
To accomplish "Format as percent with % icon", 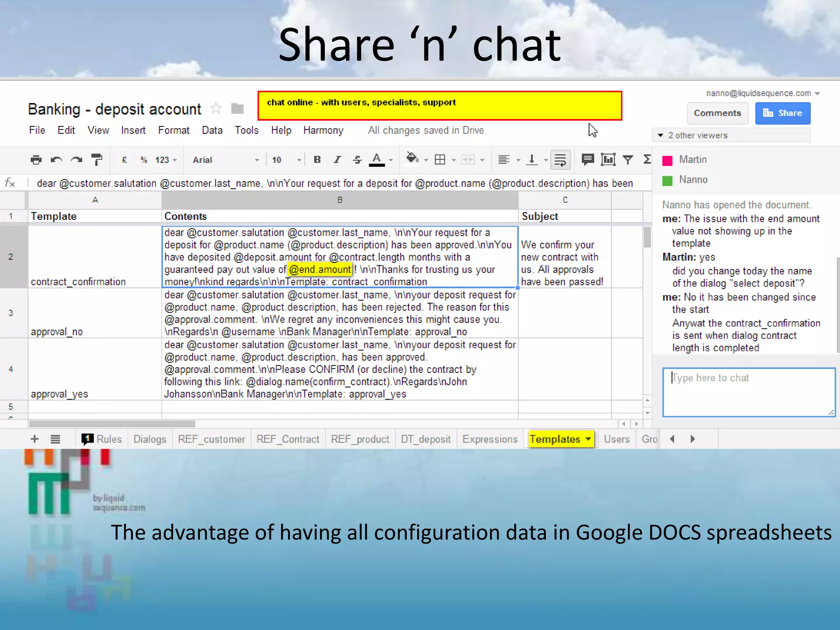I will (144, 160).
